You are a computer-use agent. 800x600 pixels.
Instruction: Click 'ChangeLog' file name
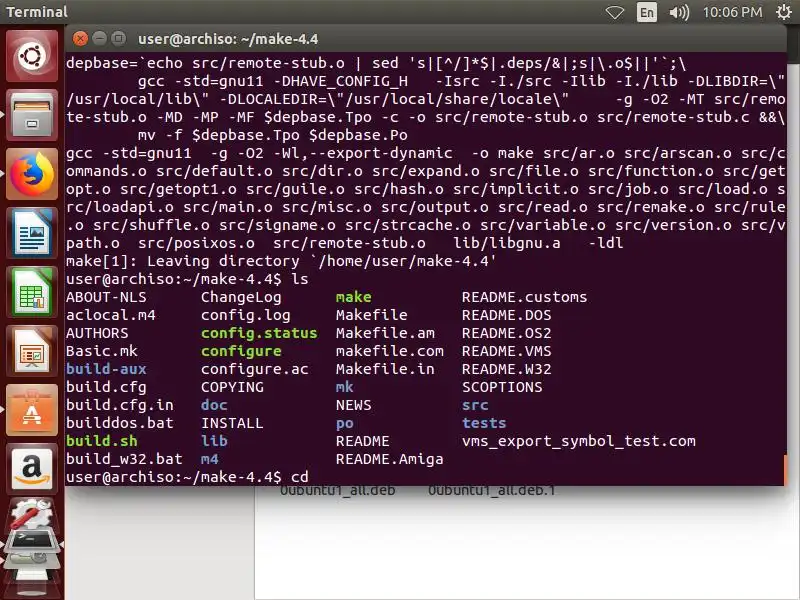(x=241, y=297)
